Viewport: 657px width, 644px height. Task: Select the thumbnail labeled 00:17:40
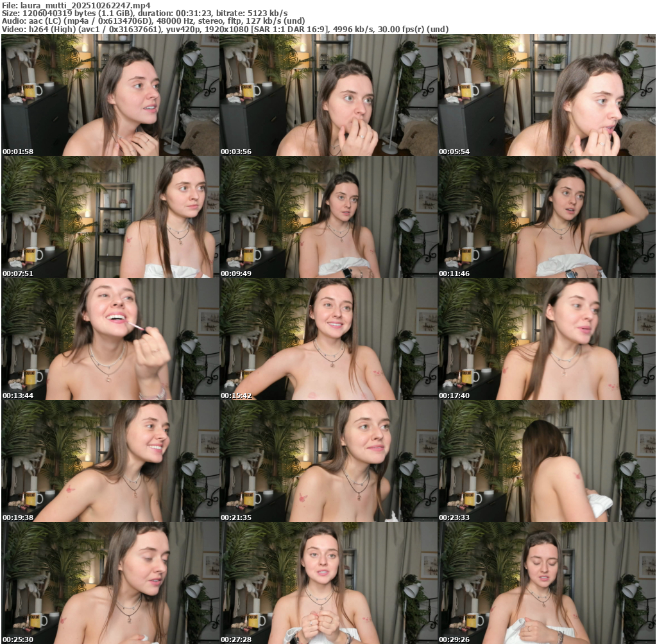point(547,339)
